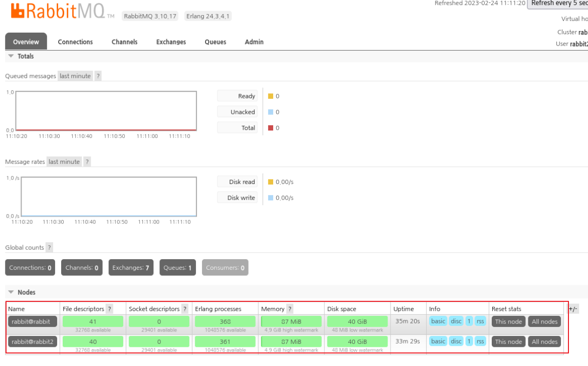Switch to the Admin tab
Viewport: 588px width, 366px height.
click(x=254, y=42)
